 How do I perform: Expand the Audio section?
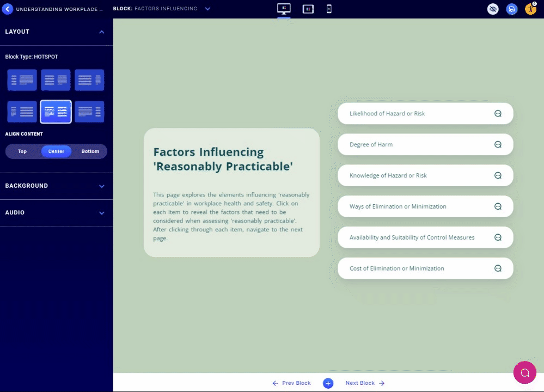(x=57, y=212)
